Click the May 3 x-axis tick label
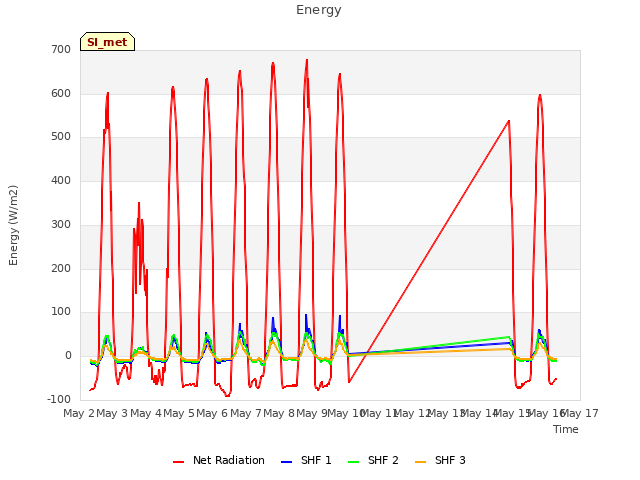The image size is (640, 480). [112, 413]
